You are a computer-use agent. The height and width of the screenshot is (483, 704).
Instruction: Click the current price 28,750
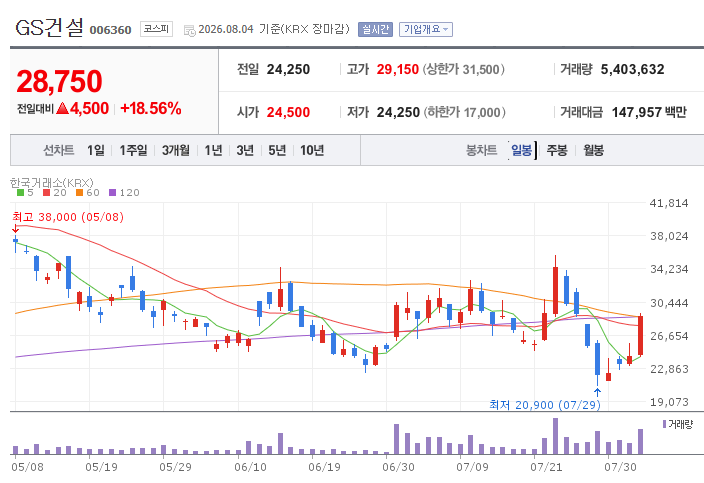59,81
